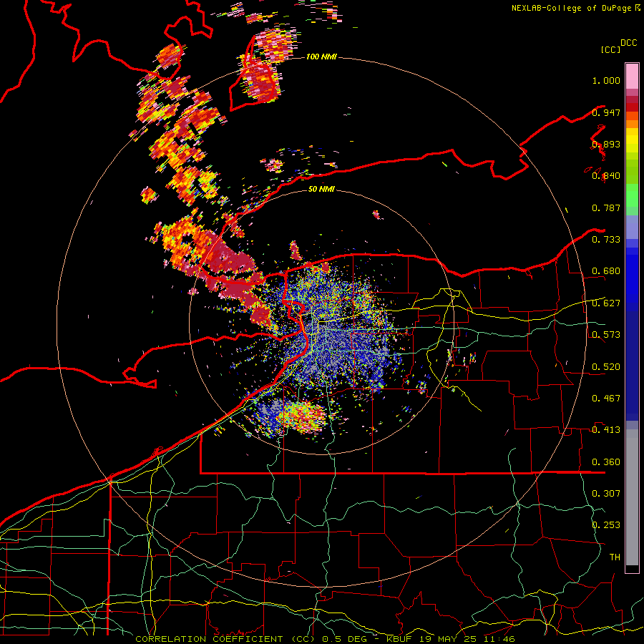Screen dimensions: 644x644
Task: Select the 0.307 scale value
Action: [x=606, y=493]
